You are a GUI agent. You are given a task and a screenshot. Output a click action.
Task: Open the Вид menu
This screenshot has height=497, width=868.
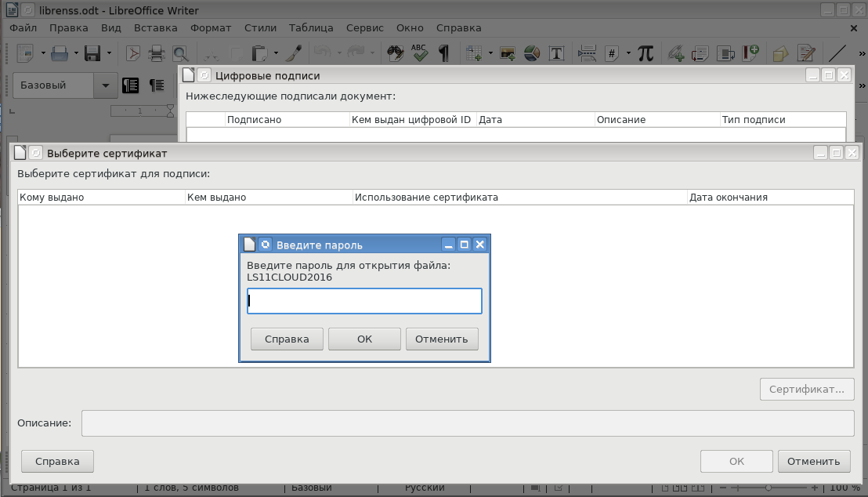tap(110, 27)
